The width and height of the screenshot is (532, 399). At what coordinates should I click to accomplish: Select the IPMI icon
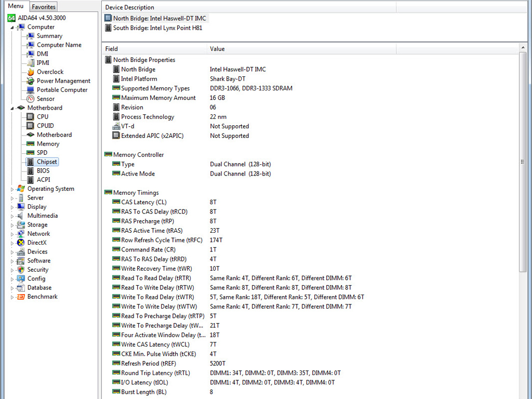pyautogui.click(x=30, y=63)
